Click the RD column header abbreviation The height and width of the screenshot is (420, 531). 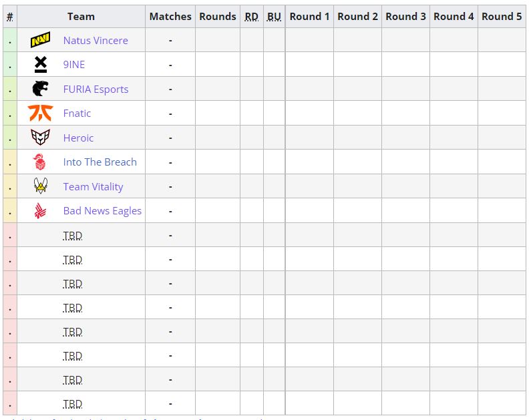click(x=251, y=17)
